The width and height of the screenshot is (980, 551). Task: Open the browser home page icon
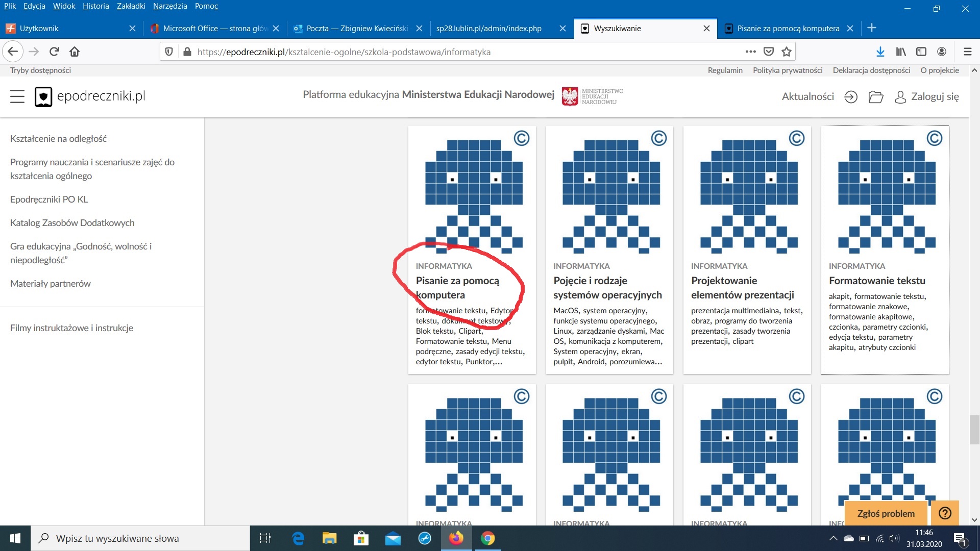pyautogui.click(x=75, y=52)
